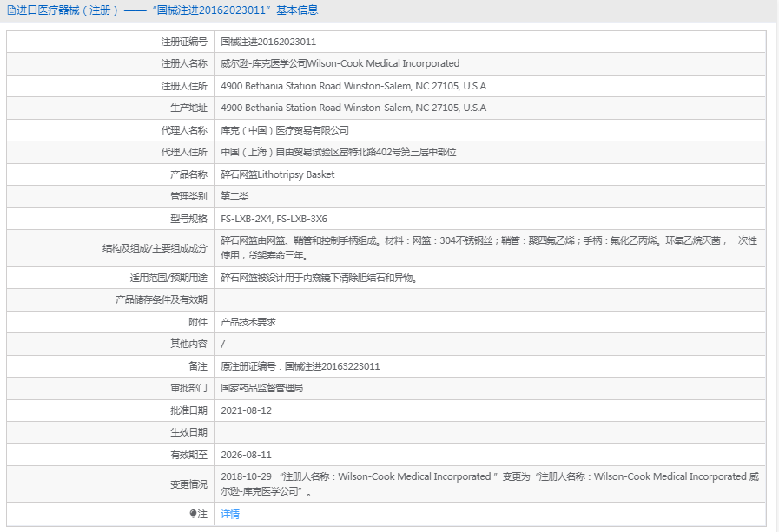The image size is (779, 532).
Task: Select the agent address in 上海自由贸易试验区
Action: pyautogui.click(x=339, y=153)
